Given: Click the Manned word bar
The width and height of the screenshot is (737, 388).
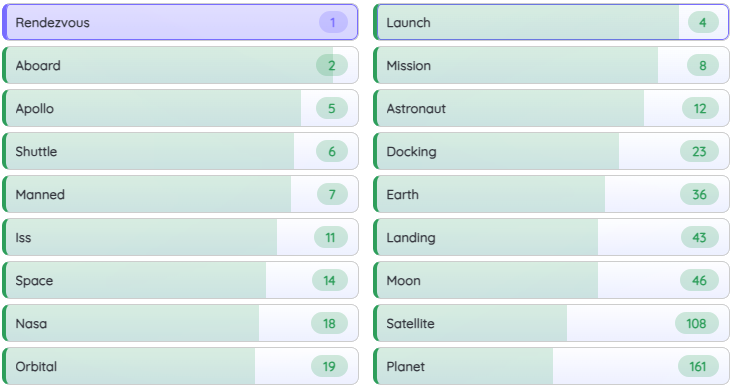Looking at the screenshot, I should (x=180, y=194).
